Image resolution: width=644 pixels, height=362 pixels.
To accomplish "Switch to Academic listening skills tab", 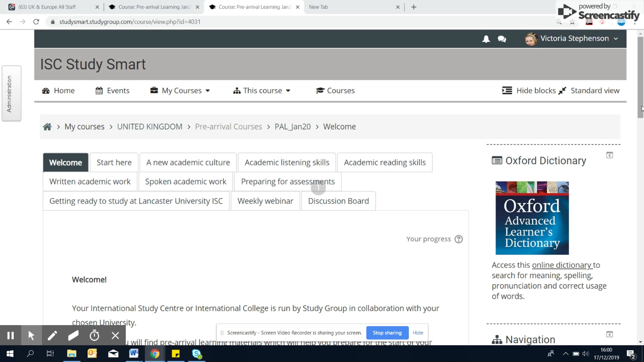I will pyautogui.click(x=287, y=162).
